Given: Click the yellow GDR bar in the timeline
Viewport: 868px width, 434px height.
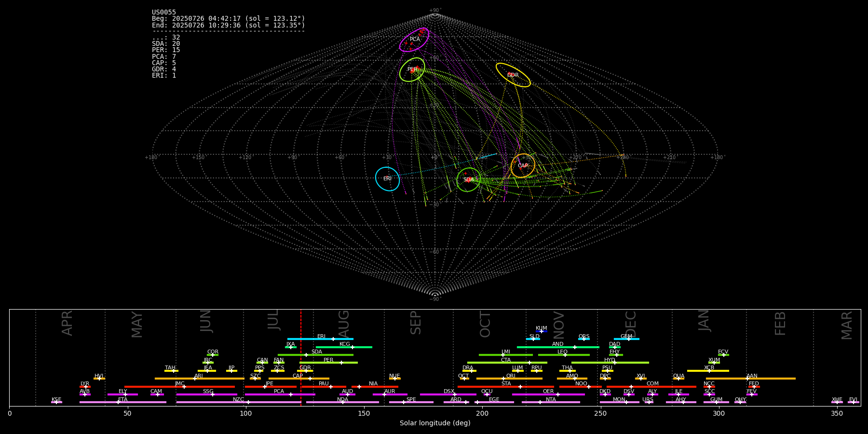Looking at the screenshot, I should [x=305, y=371].
